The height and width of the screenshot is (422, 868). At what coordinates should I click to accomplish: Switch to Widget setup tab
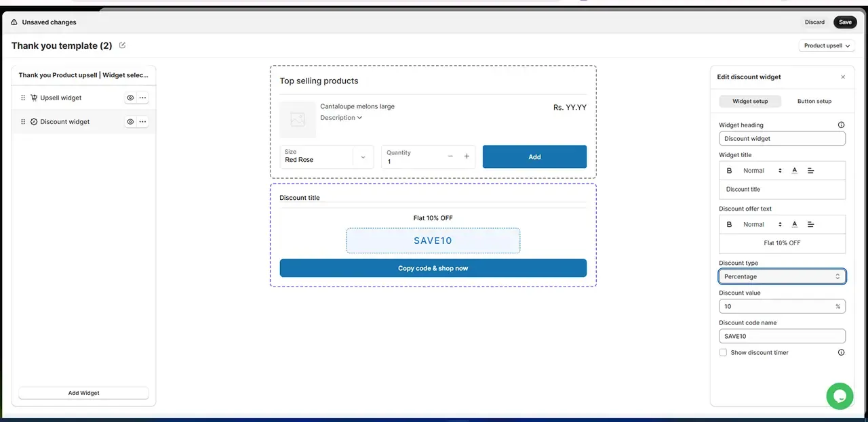(750, 102)
